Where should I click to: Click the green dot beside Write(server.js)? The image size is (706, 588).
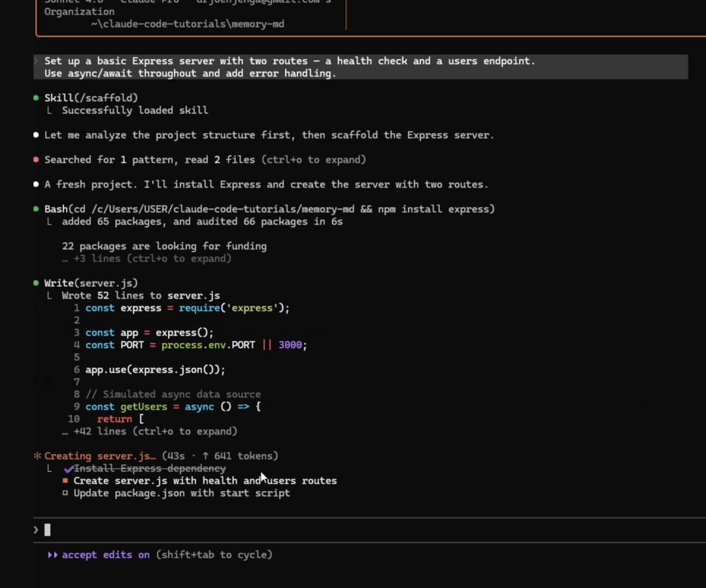click(x=36, y=283)
